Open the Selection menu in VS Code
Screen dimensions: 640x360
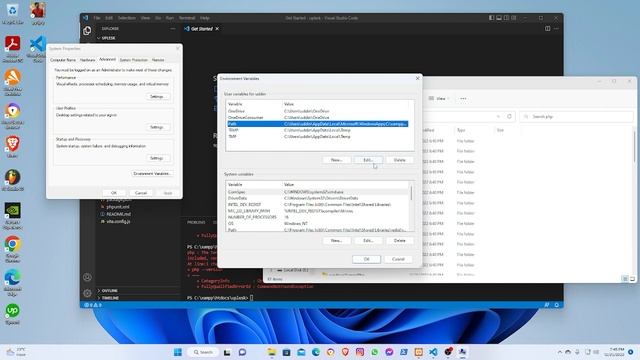coord(127,18)
